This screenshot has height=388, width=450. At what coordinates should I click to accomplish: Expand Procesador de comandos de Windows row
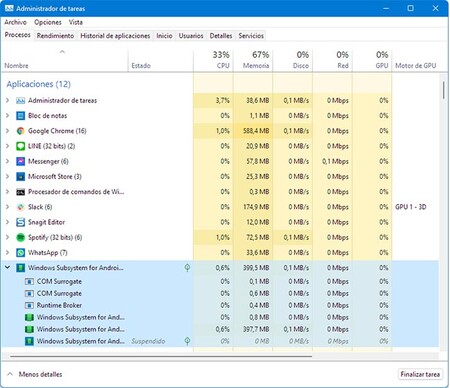tap(7, 192)
